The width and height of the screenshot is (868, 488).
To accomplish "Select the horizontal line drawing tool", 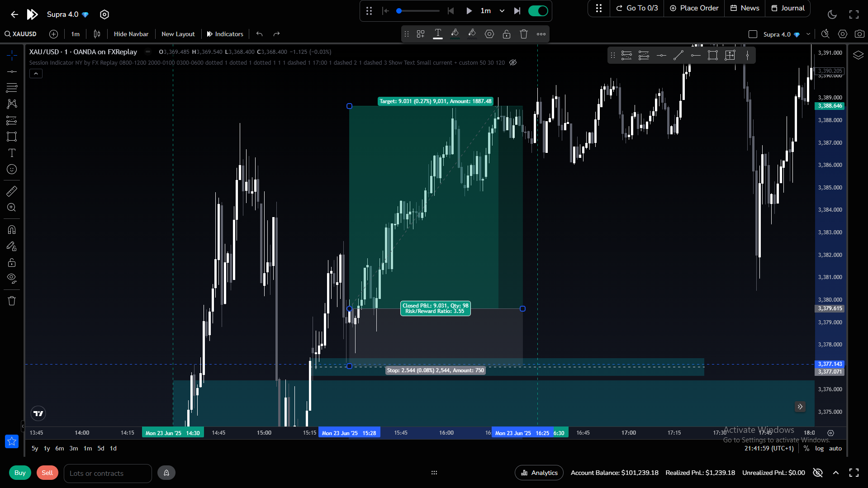I will point(12,71).
